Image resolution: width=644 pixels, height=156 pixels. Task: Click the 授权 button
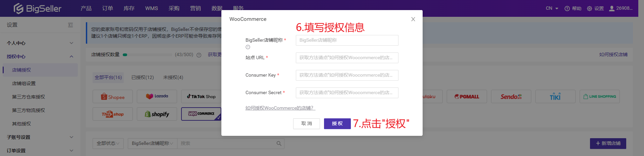point(337,124)
